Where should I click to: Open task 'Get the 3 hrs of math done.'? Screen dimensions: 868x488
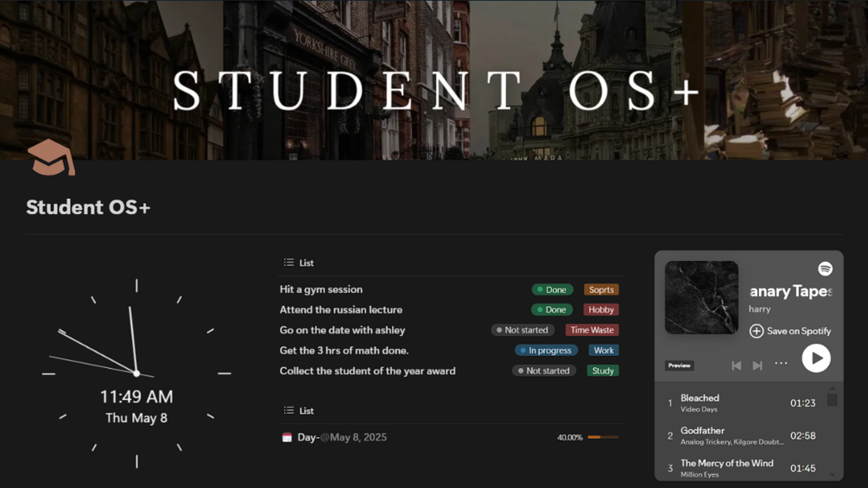coord(344,351)
